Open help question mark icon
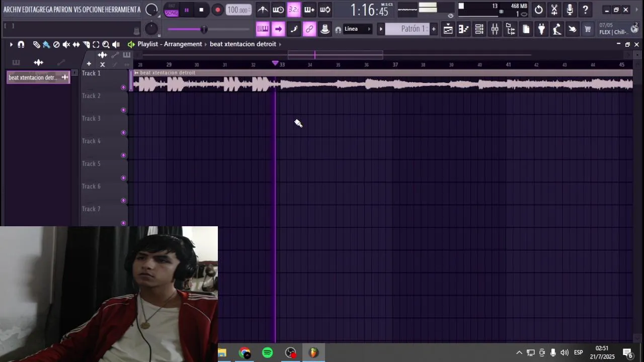 click(x=585, y=10)
